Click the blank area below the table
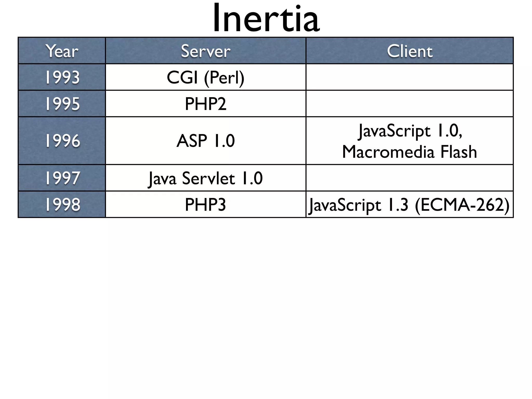Image resolution: width=532 pixels, height=399 pixels. tap(266, 299)
